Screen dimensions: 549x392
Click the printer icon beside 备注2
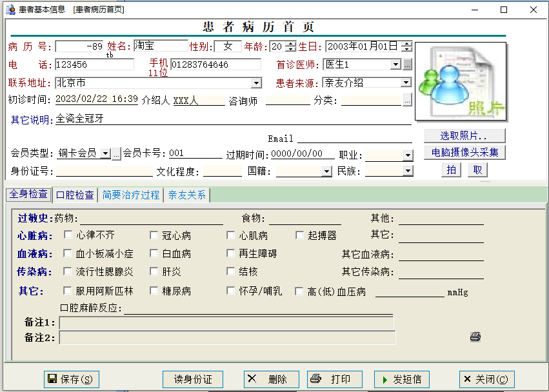pos(475,337)
